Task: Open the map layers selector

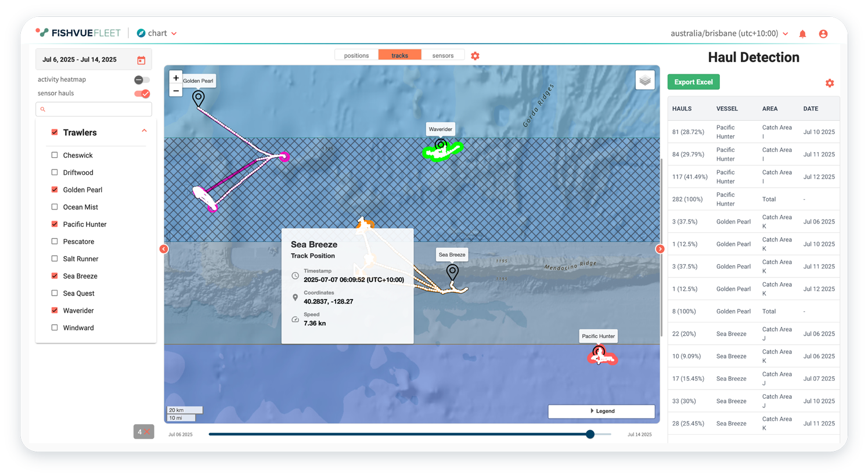Action: [x=644, y=81]
